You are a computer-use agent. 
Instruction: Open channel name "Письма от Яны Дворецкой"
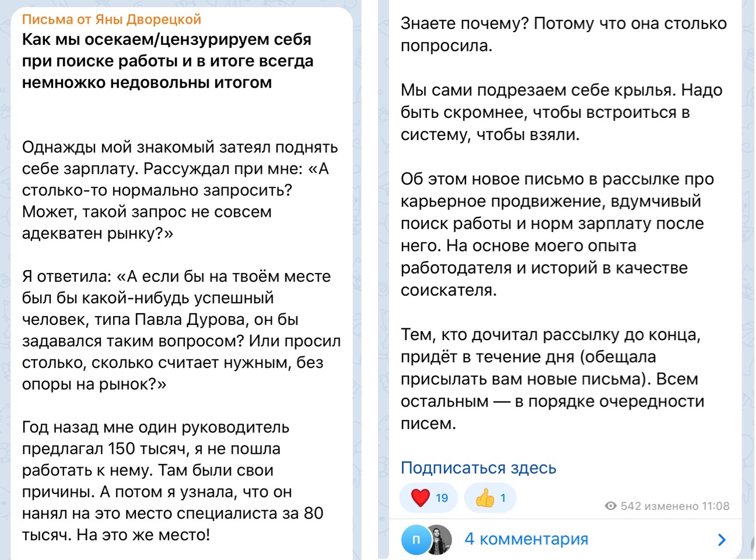click(111, 19)
